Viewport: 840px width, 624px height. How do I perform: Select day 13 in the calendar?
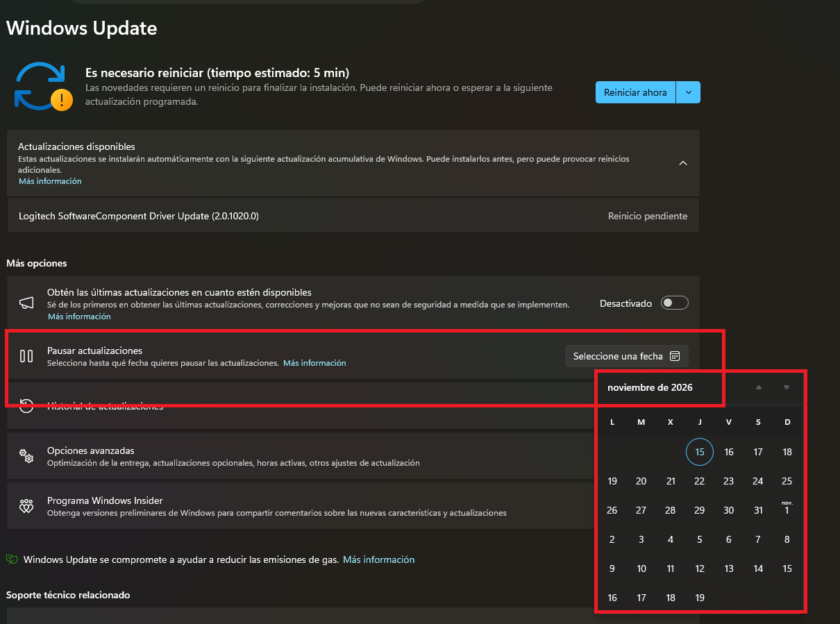click(729, 568)
